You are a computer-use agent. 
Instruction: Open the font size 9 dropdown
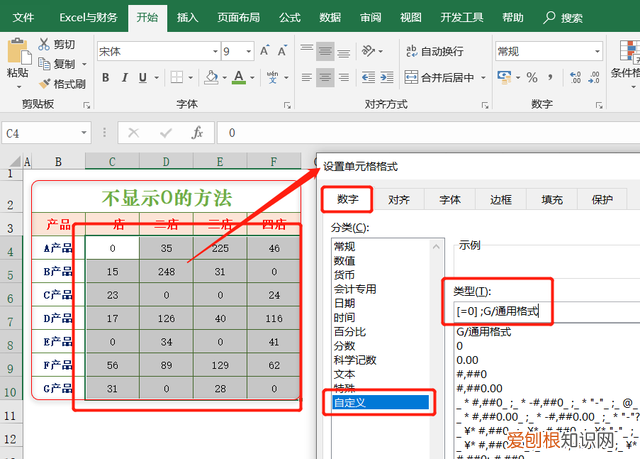pyautogui.click(x=249, y=51)
